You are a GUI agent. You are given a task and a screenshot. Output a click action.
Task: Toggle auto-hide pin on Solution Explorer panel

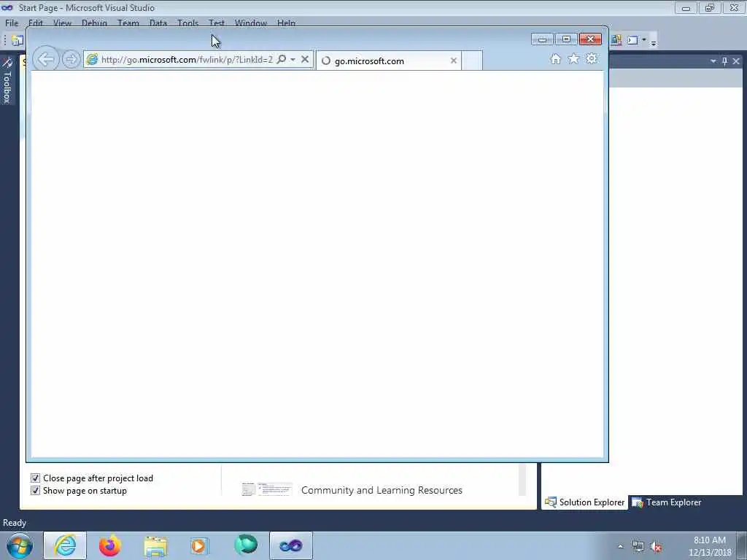click(x=724, y=61)
